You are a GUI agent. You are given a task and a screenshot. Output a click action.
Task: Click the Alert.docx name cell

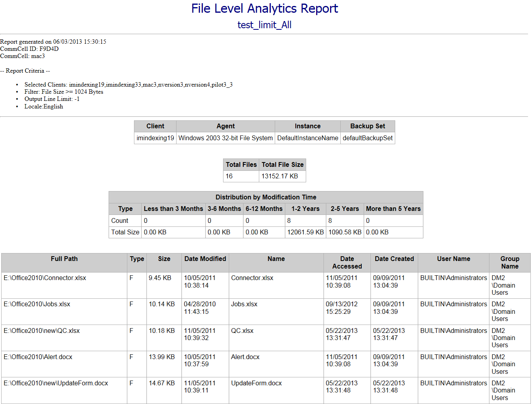[x=245, y=357]
